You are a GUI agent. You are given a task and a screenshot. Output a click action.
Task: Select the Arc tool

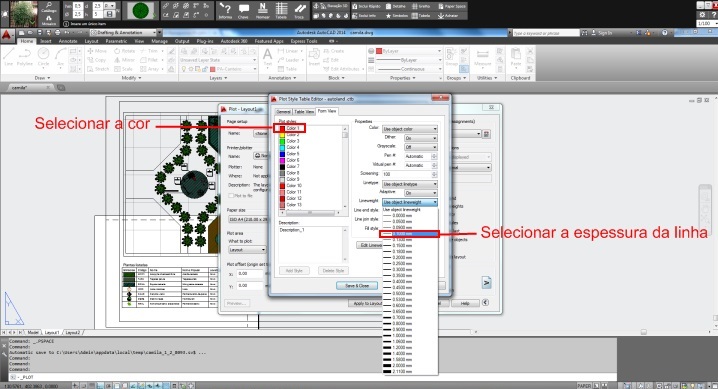pos(60,56)
